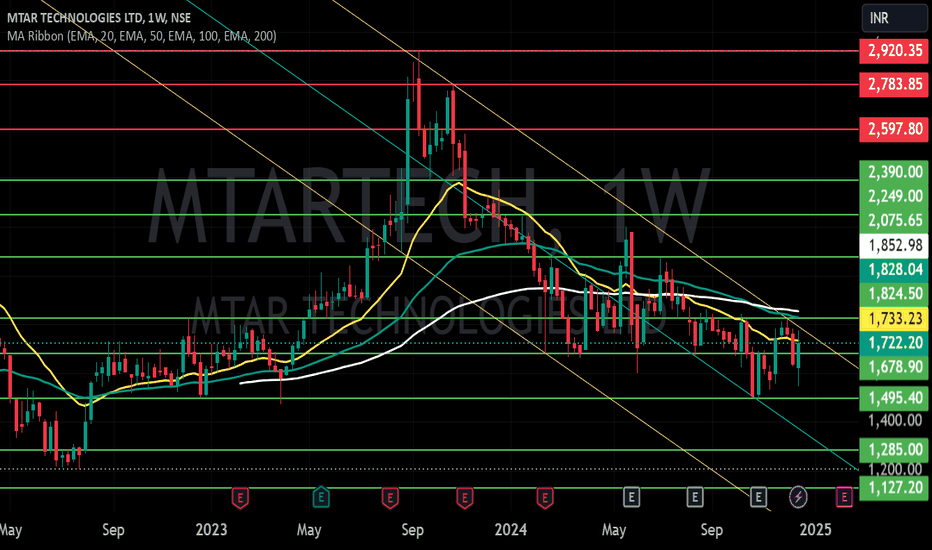
Task: Click the 1,400.00 price scale value
Action: point(894,421)
